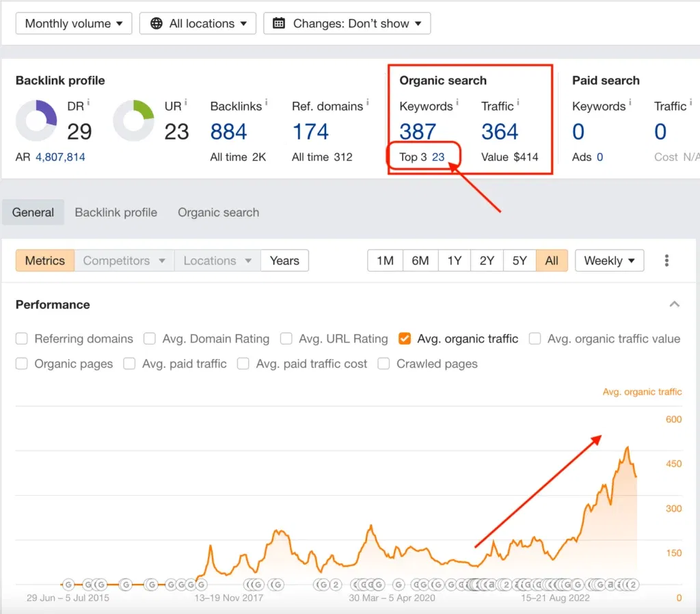This screenshot has height=614, width=700.
Task: Set the chart range to 2Y
Action: [487, 261]
